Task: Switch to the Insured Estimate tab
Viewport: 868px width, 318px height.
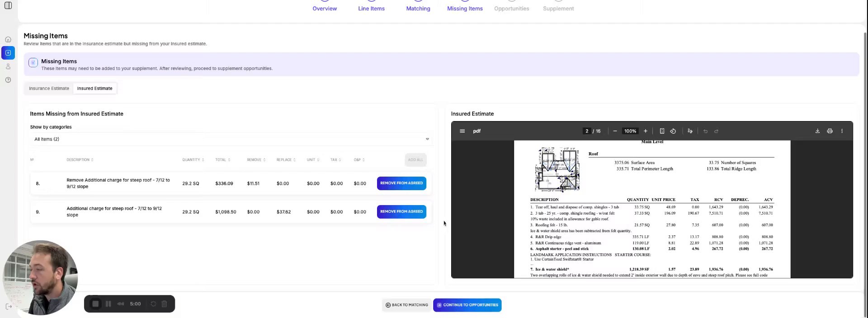Action: tap(94, 89)
